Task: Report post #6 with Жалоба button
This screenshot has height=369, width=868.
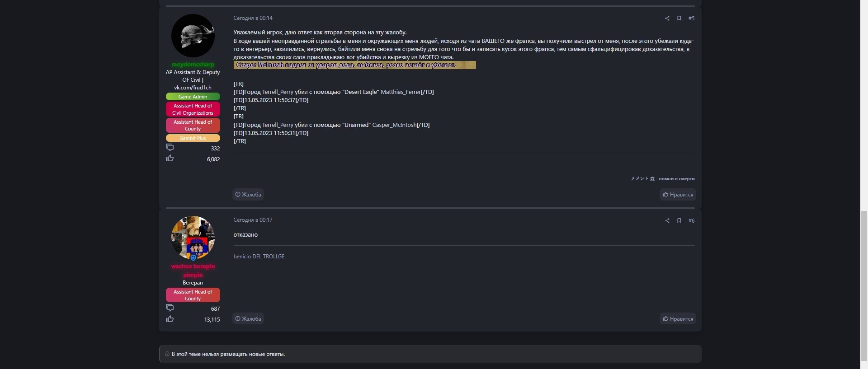Action: click(248, 319)
